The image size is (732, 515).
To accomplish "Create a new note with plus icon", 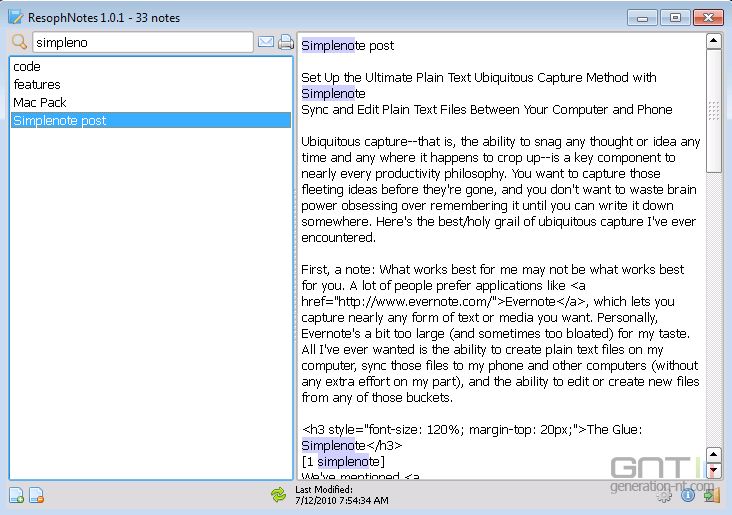I will 17,495.
